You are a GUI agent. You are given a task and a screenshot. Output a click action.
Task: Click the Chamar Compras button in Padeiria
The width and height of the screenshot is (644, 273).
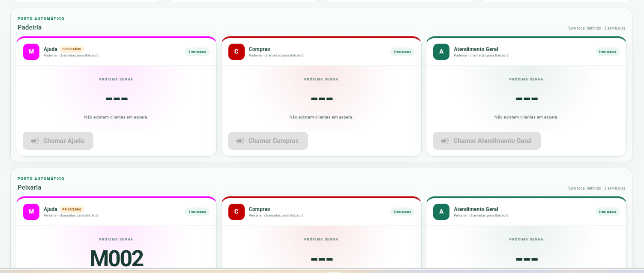[x=268, y=141]
